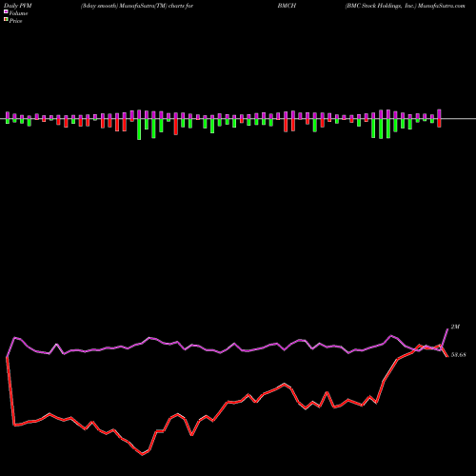Click the 53.68 price end label
Viewport: 476px width, 476px height.
(x=458, y=355)
